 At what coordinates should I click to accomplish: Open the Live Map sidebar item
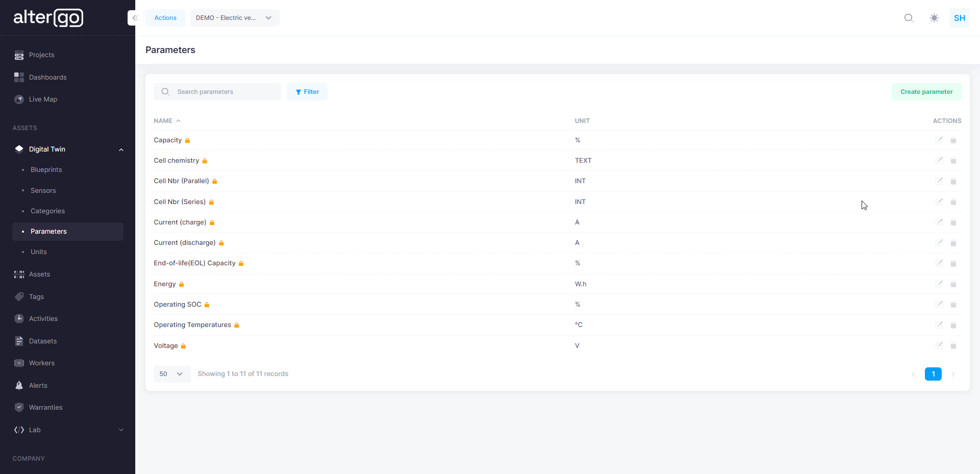(x=43, y=99)
